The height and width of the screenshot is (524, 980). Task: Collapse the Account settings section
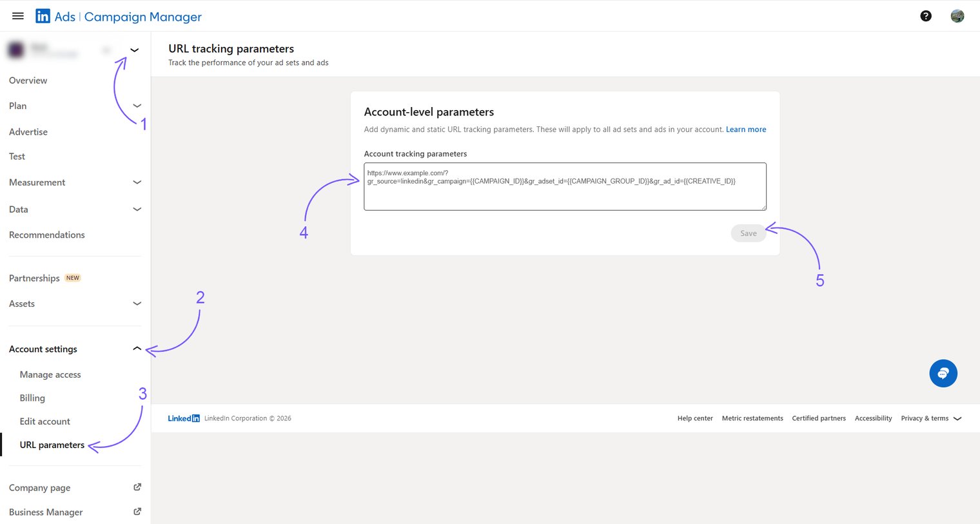tap(137, 349)
